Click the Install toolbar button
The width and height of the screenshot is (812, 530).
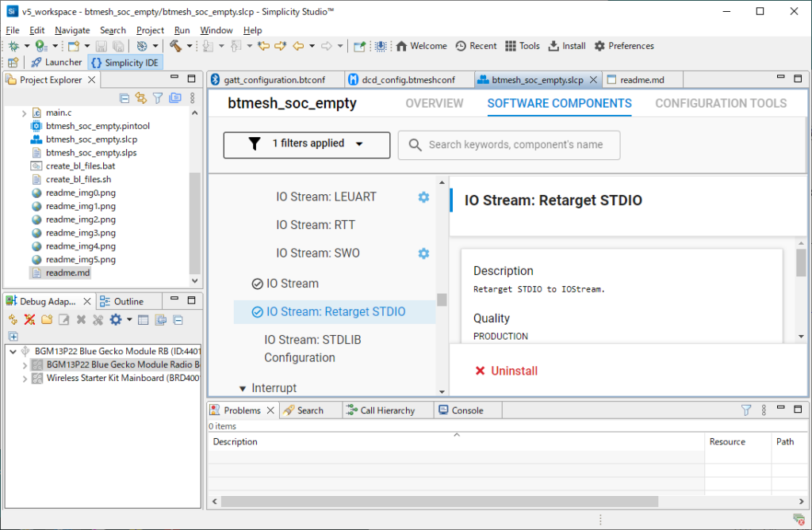(x=566, y=46)
